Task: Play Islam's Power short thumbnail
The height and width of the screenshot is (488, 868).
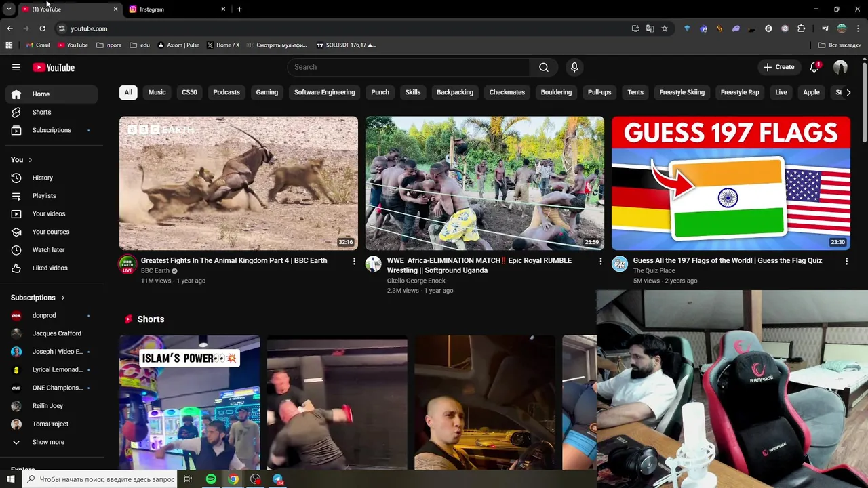Action: [x=189, y=403]
